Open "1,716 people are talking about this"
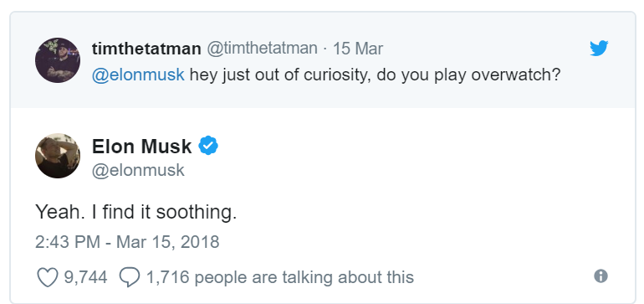The width and height of the screenshot is (644, 304). click(279, 277)
